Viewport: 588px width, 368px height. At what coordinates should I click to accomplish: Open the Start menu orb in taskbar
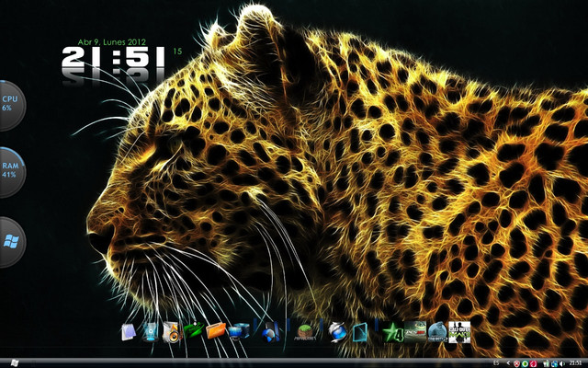(x=15, y=362)
